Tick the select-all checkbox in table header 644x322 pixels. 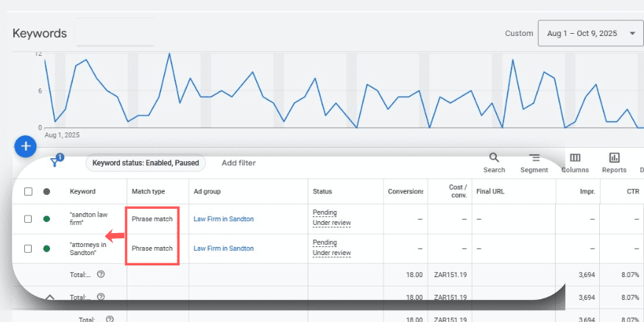tap(28, 192)
